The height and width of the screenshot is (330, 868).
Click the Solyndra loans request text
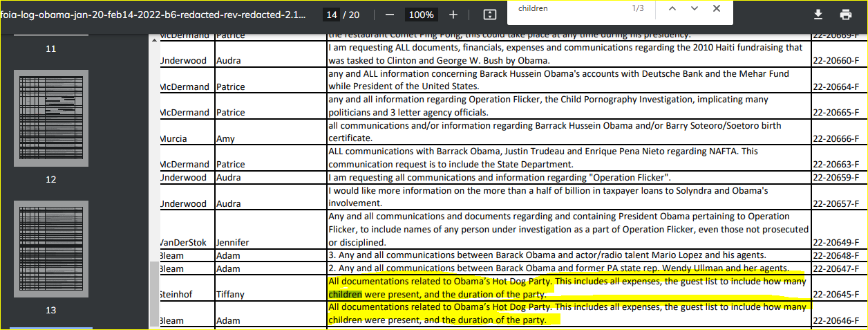(x=548, y=196)
